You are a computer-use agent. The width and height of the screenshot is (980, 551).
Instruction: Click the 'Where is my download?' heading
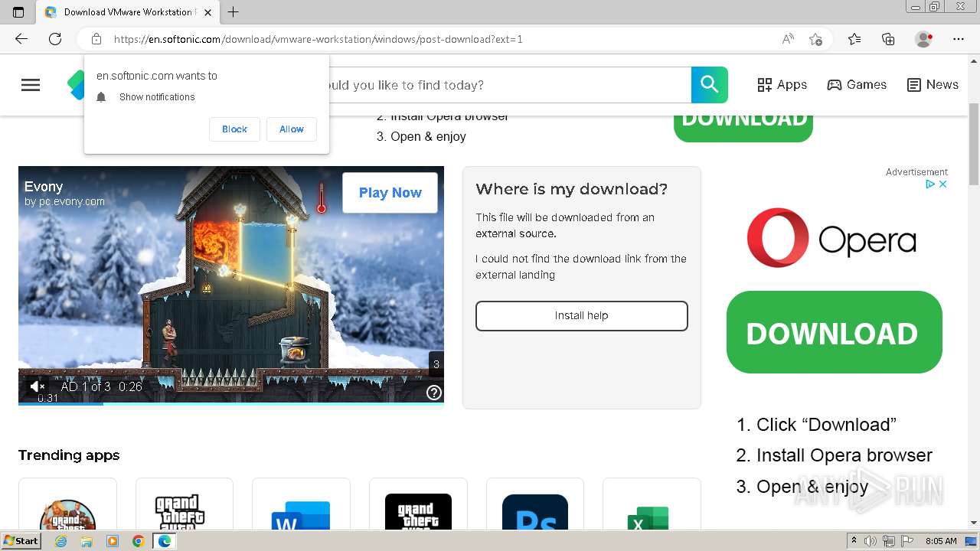572,189
